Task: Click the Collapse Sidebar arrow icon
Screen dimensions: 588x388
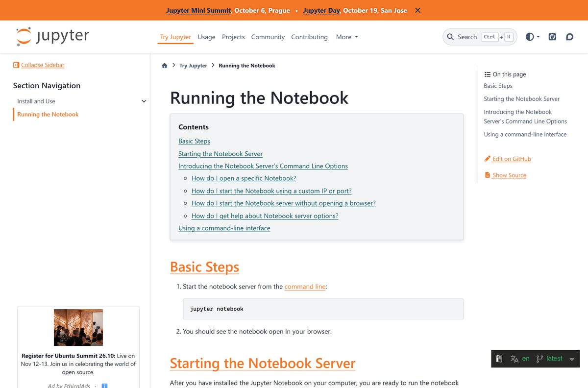Action: [x=16, y=65]
